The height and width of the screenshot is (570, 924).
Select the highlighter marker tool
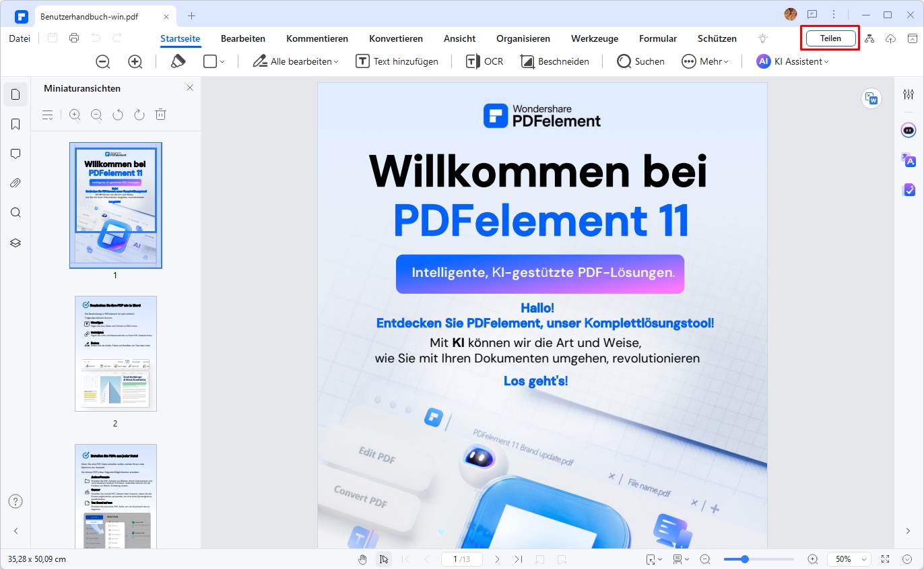[178, 61]
